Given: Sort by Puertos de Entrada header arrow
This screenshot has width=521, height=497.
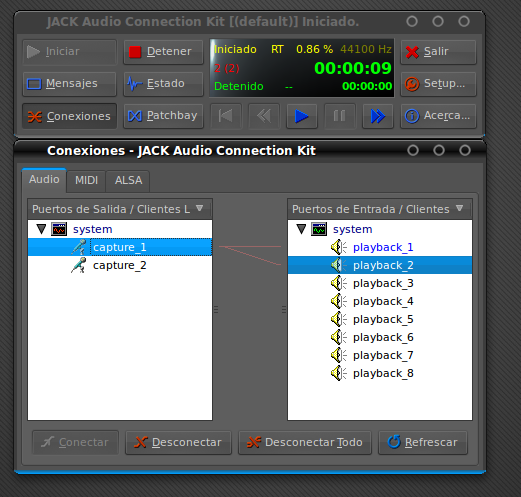Looking at the screenshot, I should click(459, 209).
